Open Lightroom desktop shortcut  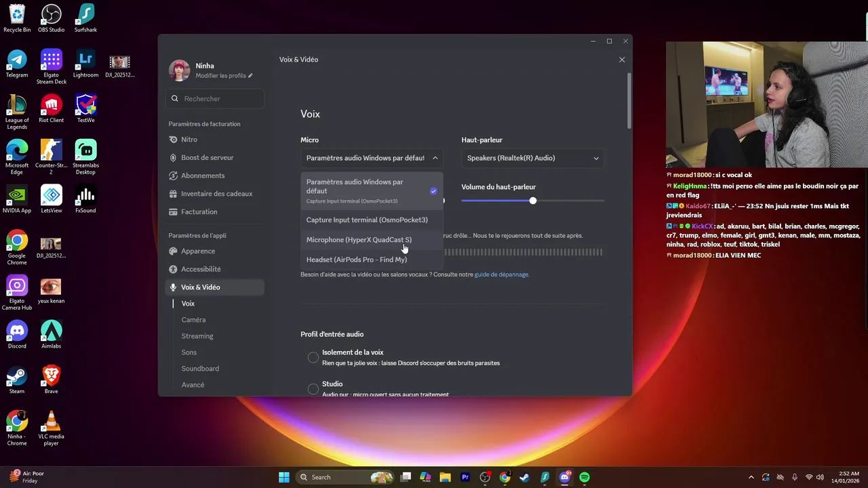[x=85, y=63]
